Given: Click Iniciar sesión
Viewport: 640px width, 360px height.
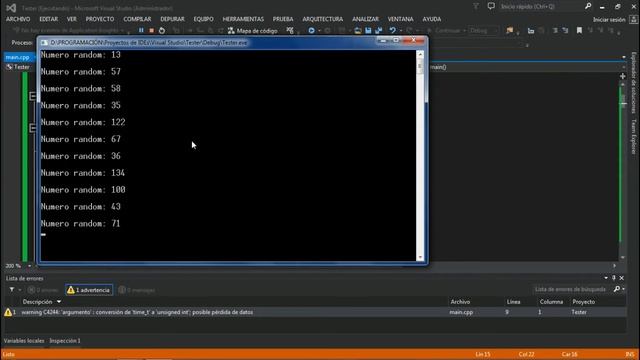Looking at the screenshot, I should tap(609, 20).
